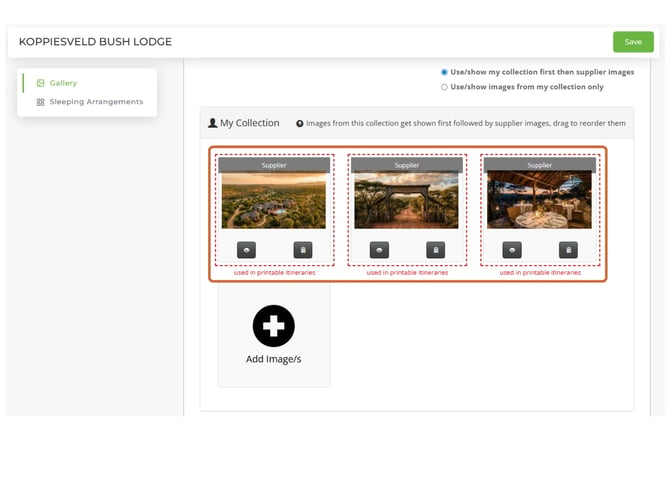Toggle eye icon under entrance gate image
The width and height of the screenshot is (670, 482).
[x=379, y=250]
